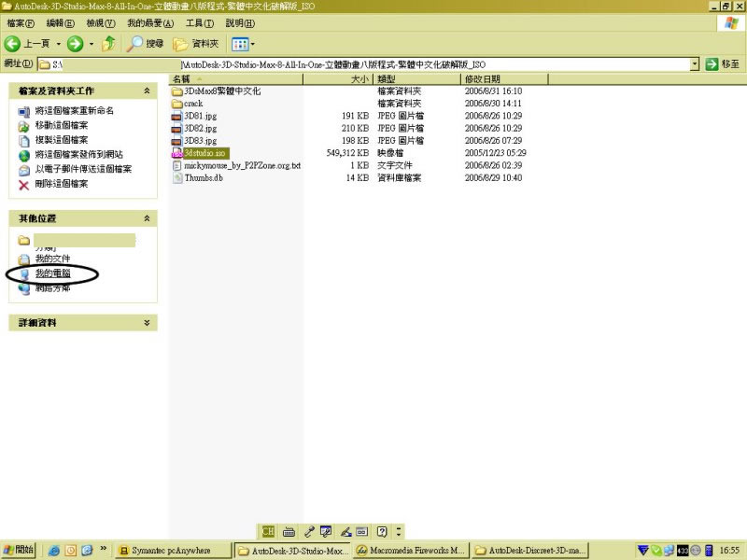Open the 我的最愛(A) menu

coord(150,22)
